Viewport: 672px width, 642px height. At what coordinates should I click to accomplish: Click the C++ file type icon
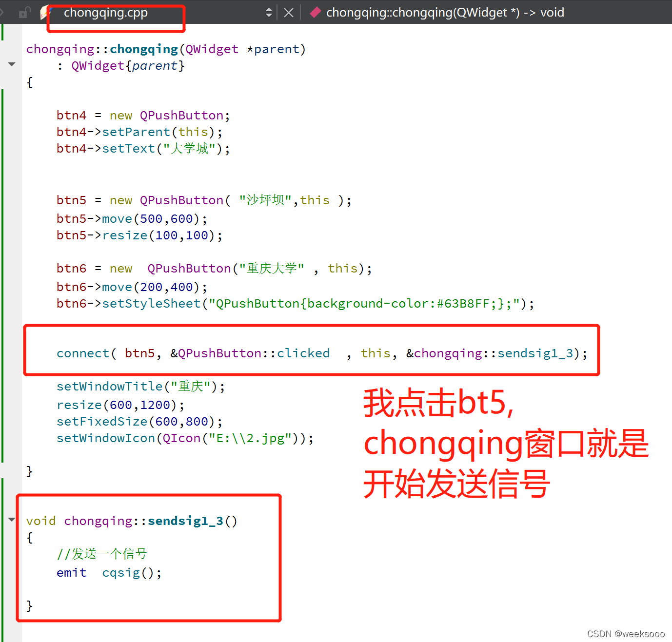[46, 12]
